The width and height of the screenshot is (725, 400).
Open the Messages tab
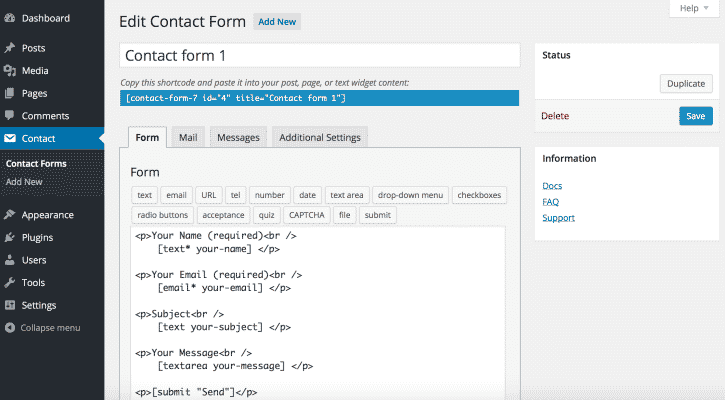238,137
